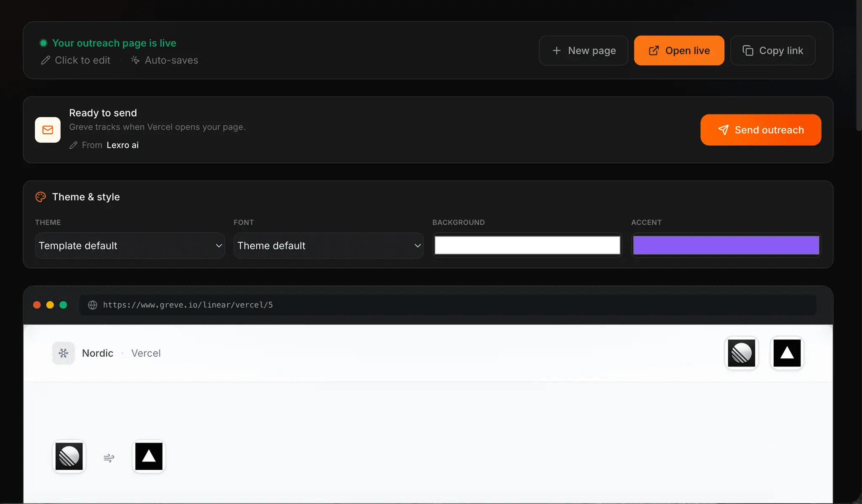Image resolution: width=862 pixels, height=504 pixels.
Task: Click the Vercel triangle logo in preview header
Action: (787, 353)
